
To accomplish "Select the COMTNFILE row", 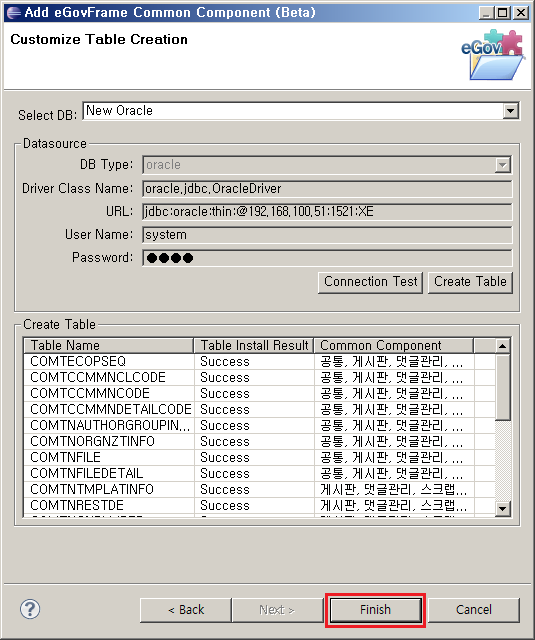I will pos(260,457).
